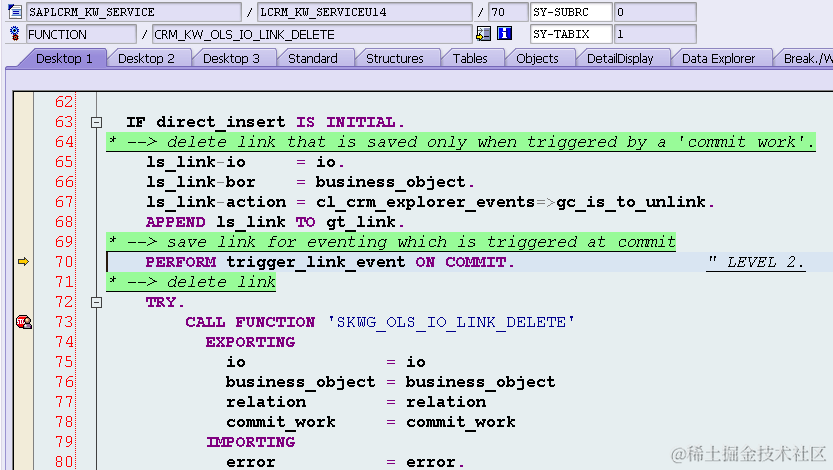Viewport: 833px width, 470px height.
Task: Click the LCRM_KW_SERVICEU14 include field
Action: [365, 12]
